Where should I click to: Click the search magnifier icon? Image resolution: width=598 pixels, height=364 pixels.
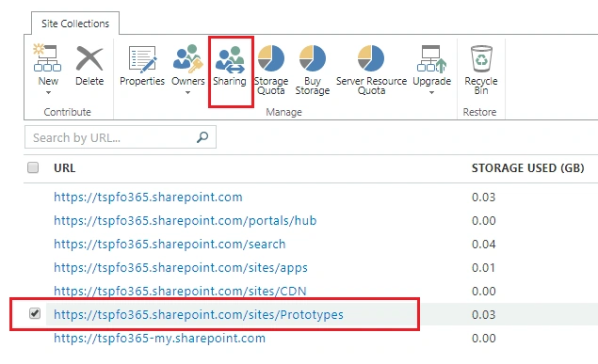pyautogui.click(x=202, y=137)
